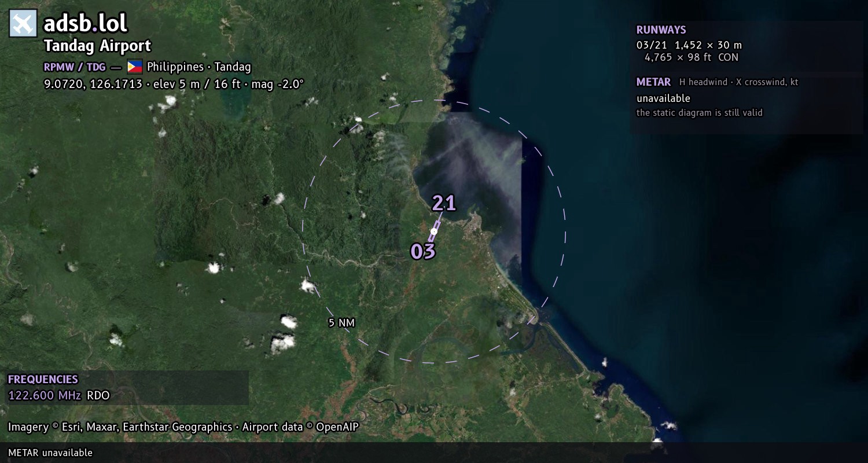Click the 5 NM range ring label

coord(341,322)
